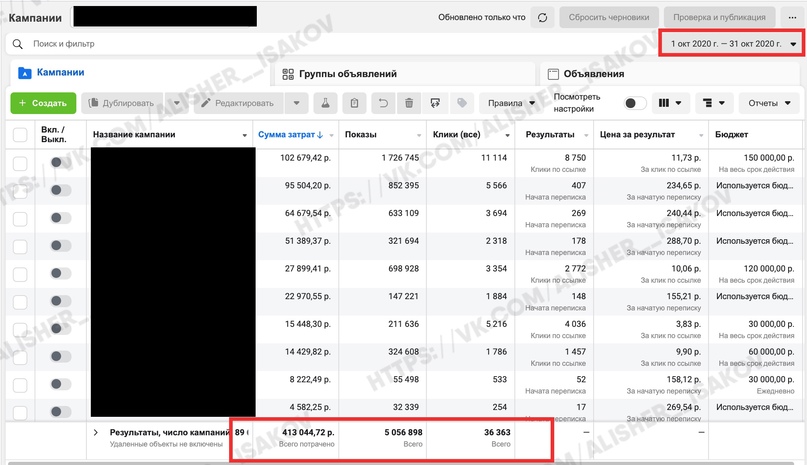Switch to the Группы объявлений tab

[404, 74]
